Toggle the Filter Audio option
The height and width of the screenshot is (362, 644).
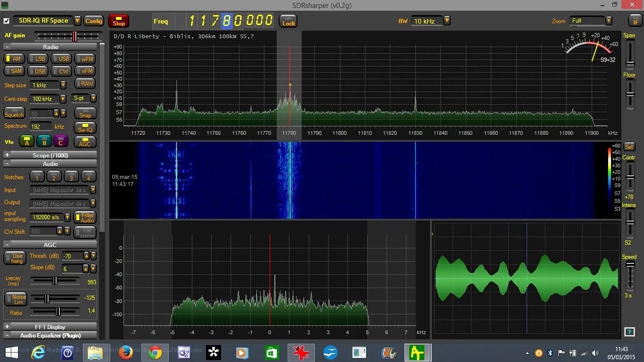coord(85,216)
